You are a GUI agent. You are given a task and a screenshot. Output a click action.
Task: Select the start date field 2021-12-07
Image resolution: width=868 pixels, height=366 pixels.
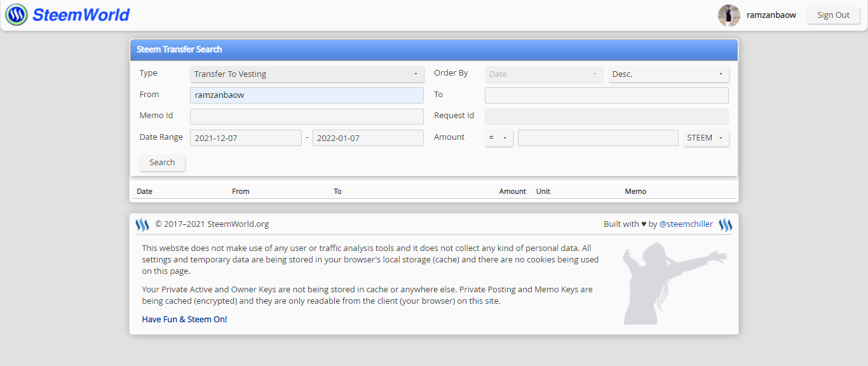[246, 138]
